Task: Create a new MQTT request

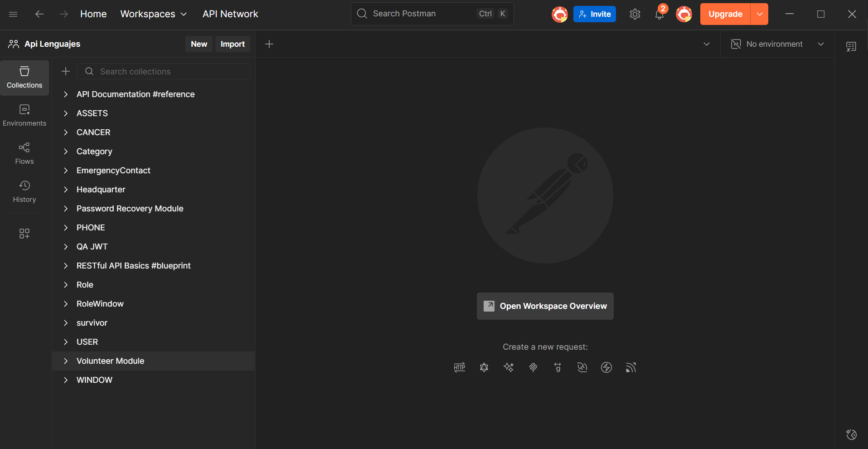Action: pos(631,367)
